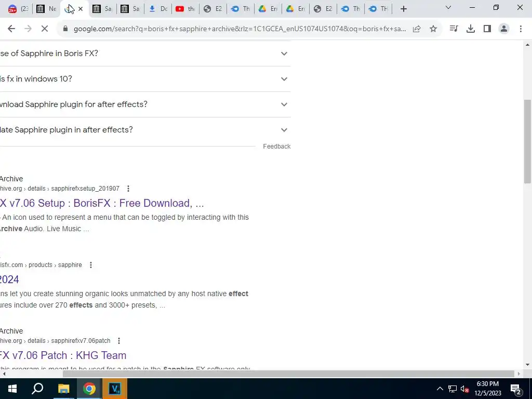Open the tab search dropdown arrow
The image size is (532, 399).
pyautogui.click(x=448, y=7)
